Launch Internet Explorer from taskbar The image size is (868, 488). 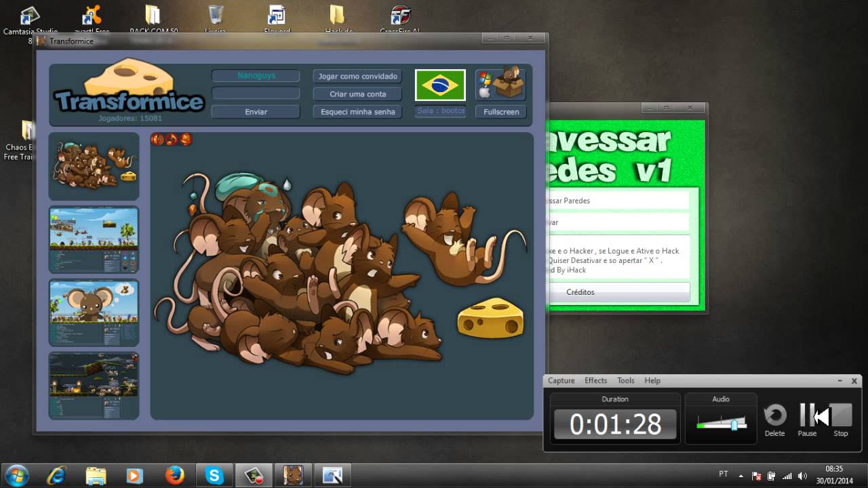pyautogui.click(x=57, y=476)
